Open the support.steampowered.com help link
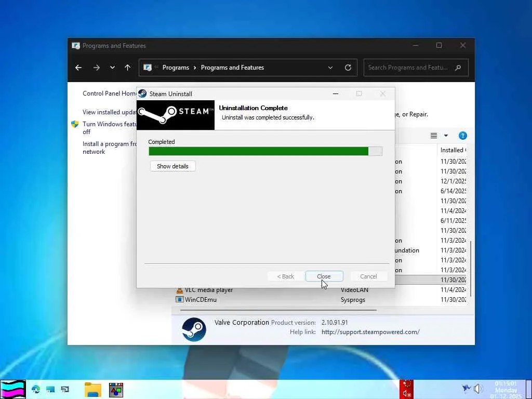Screen dimensions: 532x399 pos(370,332)
